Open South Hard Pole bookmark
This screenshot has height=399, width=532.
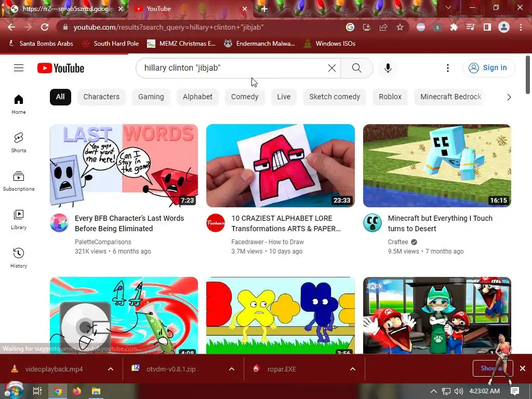tap(111, 44)
